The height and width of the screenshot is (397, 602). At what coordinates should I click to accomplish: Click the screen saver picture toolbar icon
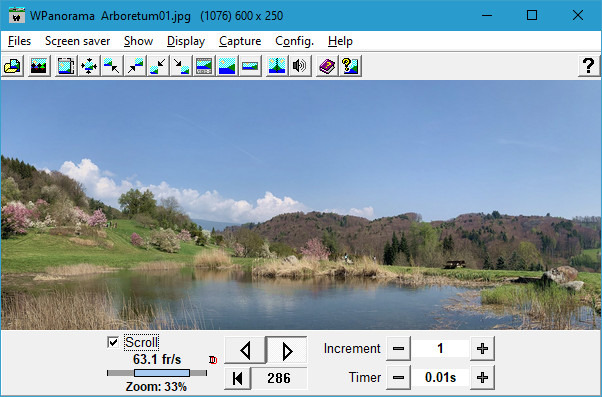pyautogui.click(x=39, y=66)
